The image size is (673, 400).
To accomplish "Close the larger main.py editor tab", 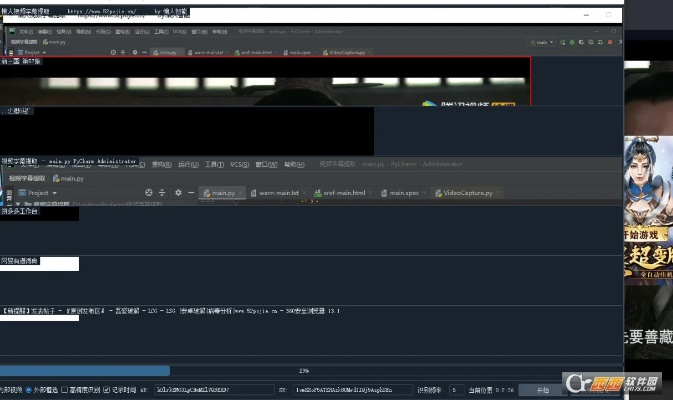I will point(240,193).
